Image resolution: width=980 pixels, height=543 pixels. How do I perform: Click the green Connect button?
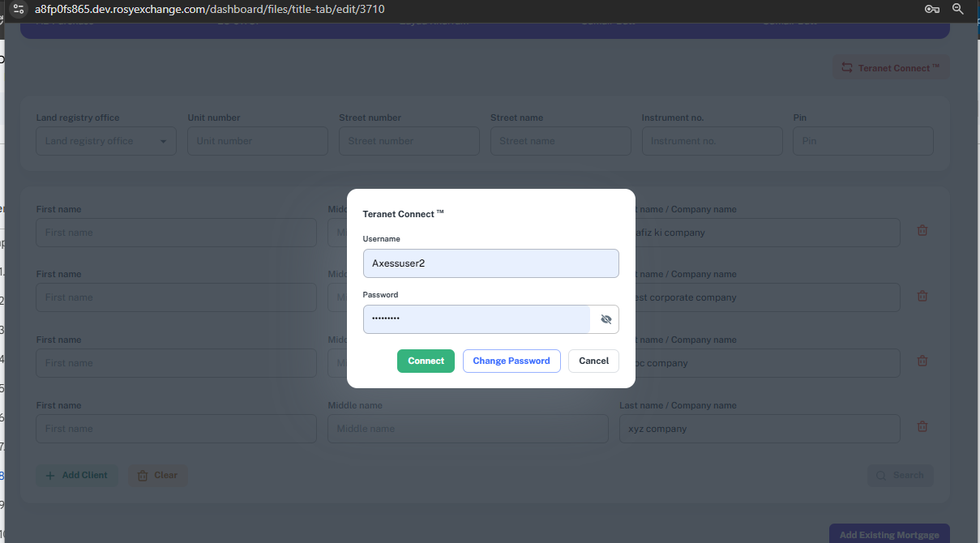(x=426, y=361)
